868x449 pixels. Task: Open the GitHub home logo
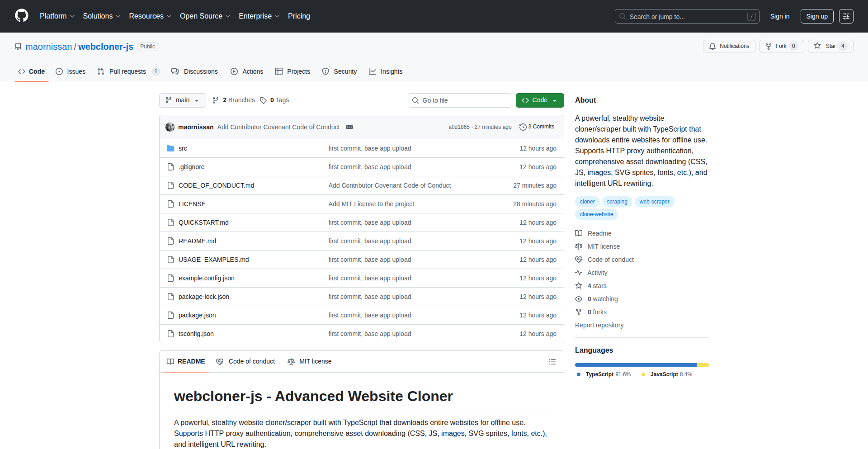[21, 16]
